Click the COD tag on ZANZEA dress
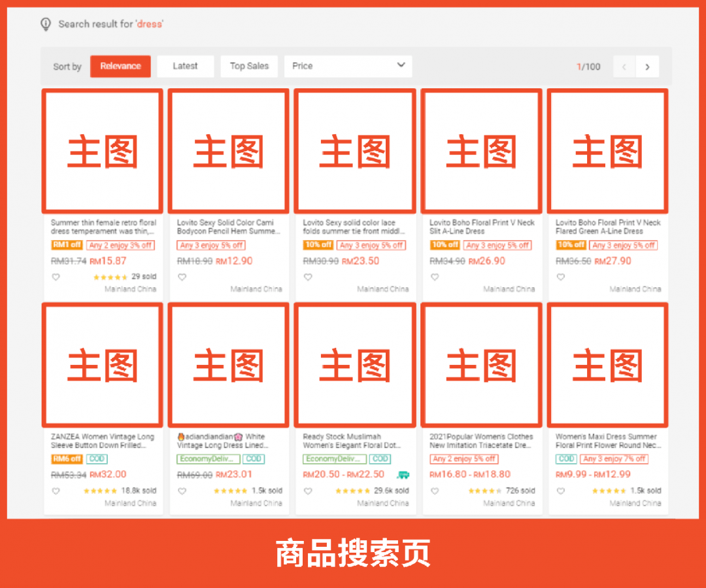Viewport: 706px width, 588px height. coord(97,458)
